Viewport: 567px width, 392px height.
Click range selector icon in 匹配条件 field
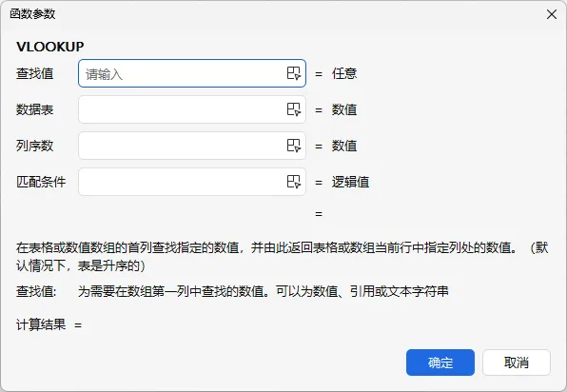tap(294, 182)
